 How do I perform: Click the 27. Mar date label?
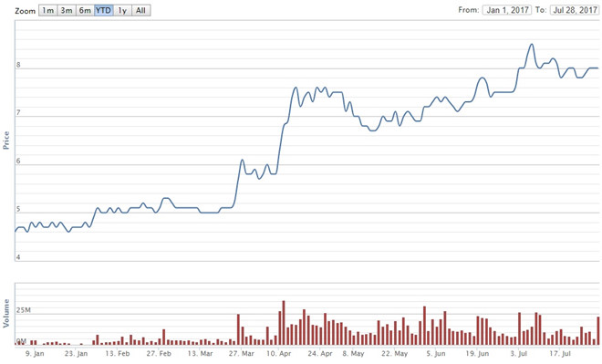pos(242,354)
